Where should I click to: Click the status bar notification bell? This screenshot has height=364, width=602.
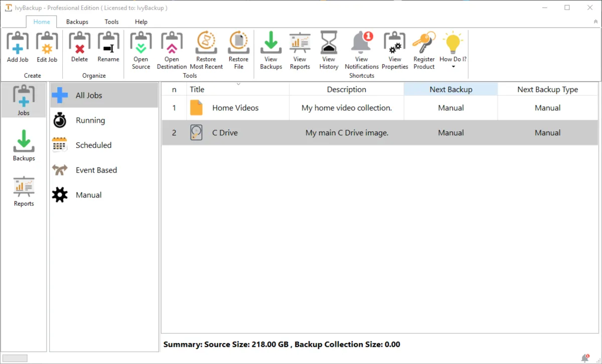[585, 358]
